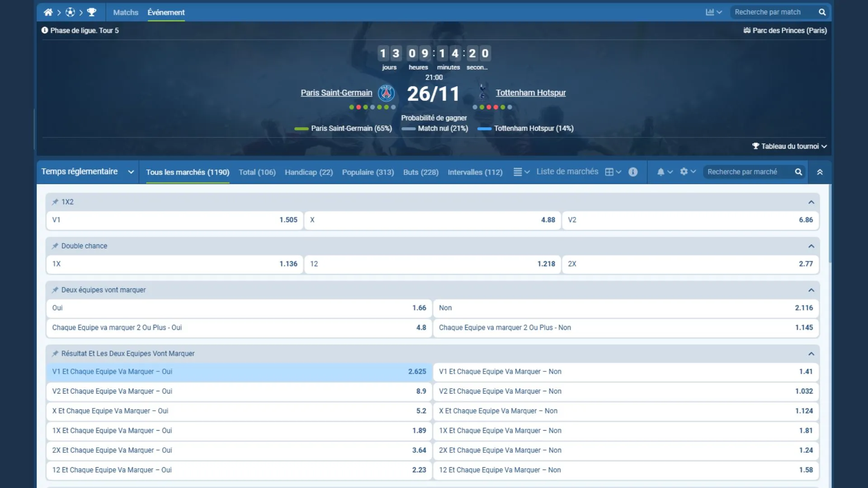The width and height of the screenshot is (868, 488).
Task: Click the home icon in breadcrumb
Action: [x=48, y=12]
